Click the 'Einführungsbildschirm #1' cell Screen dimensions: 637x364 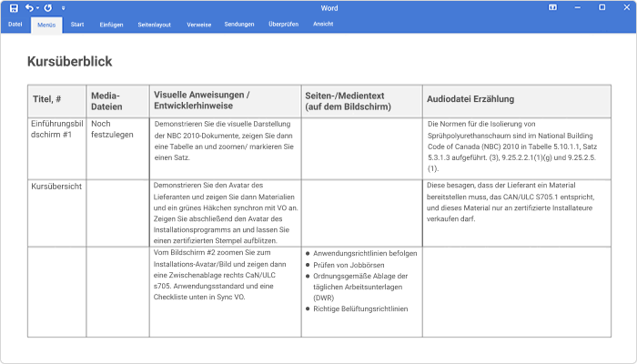coord(56,148)
